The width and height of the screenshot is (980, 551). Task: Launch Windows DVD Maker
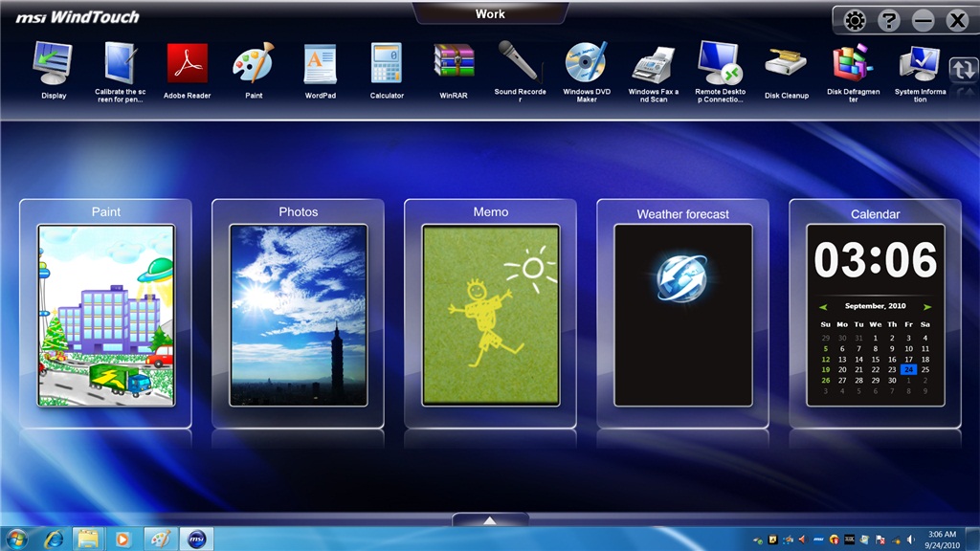586,61
